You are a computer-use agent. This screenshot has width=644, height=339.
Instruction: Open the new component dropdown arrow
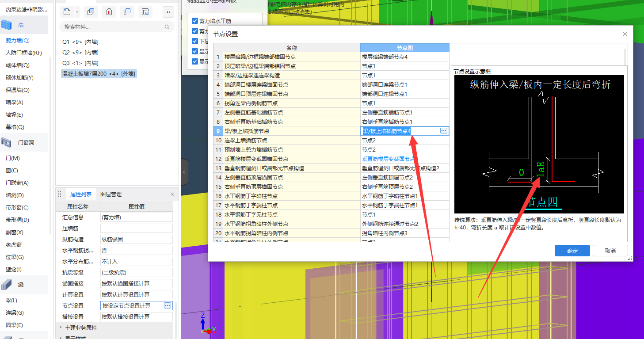pos(77,12)
